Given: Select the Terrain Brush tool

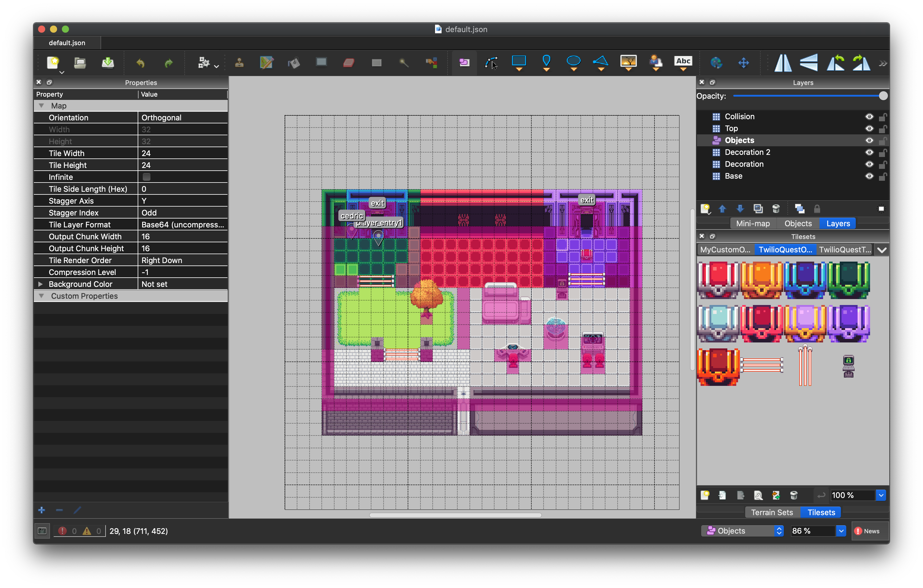Looking at the screenshot, I should click(x=266, y=62).
